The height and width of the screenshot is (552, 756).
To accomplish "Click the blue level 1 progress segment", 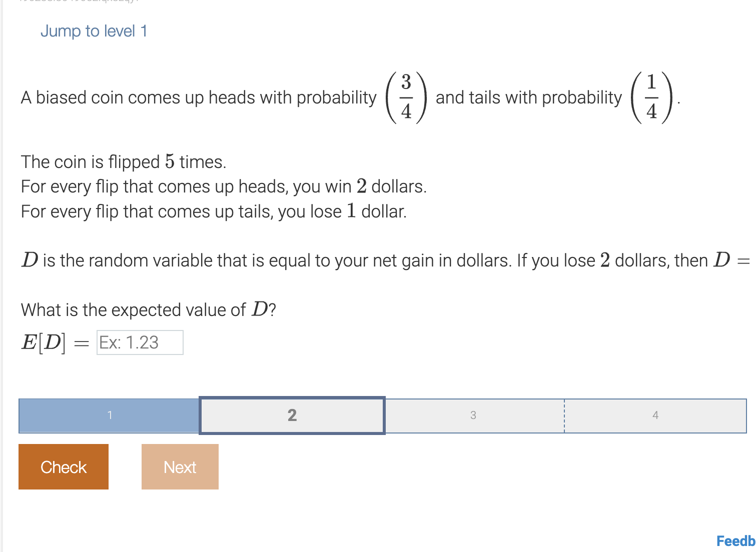I will (x=108, y=415).
